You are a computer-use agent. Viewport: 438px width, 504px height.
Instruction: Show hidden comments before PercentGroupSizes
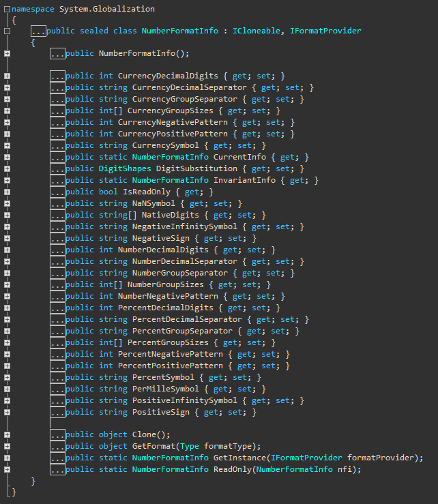(57, 342)
